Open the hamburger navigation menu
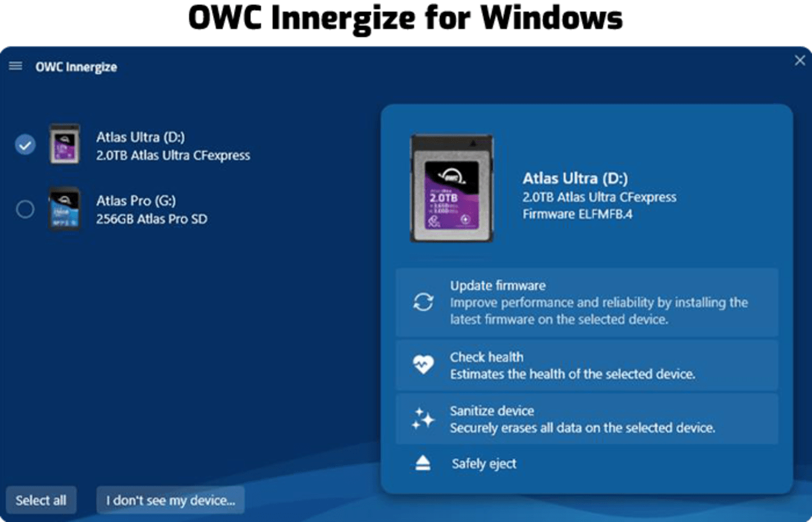 [14, 66]
